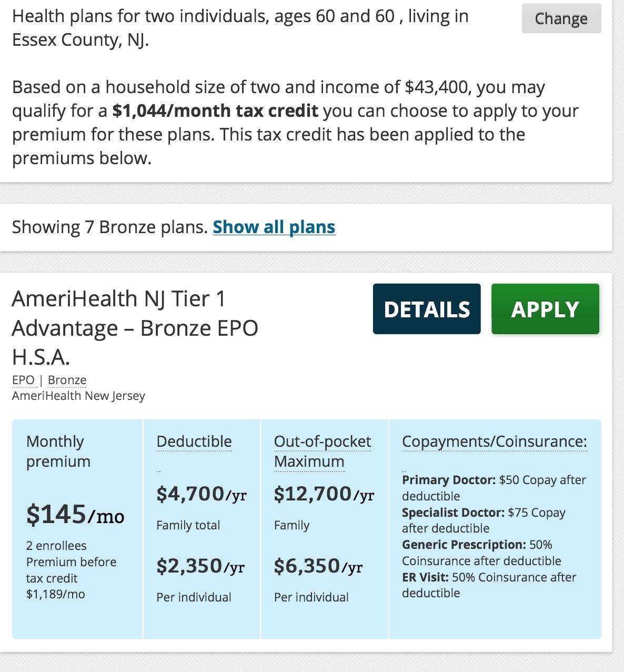Click the $12,700/yr family out-of-pocket amount
624x672 pixels.
324,494
